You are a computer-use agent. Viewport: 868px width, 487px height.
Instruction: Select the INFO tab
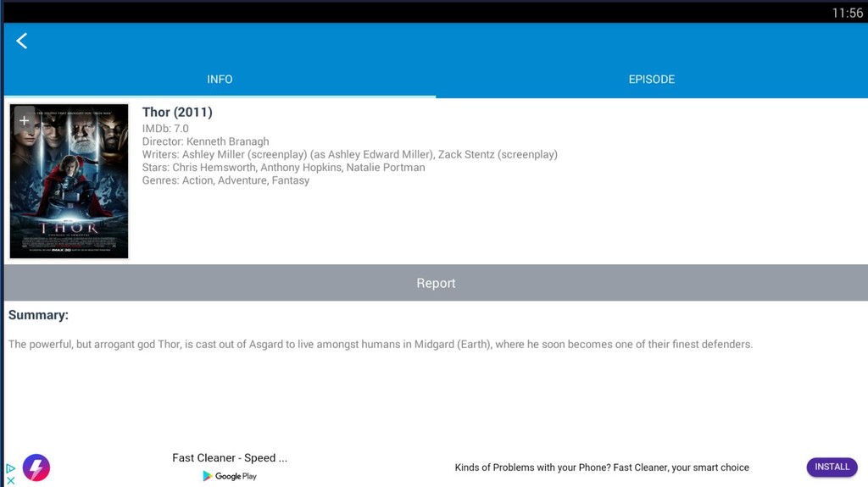pos(220,79)
